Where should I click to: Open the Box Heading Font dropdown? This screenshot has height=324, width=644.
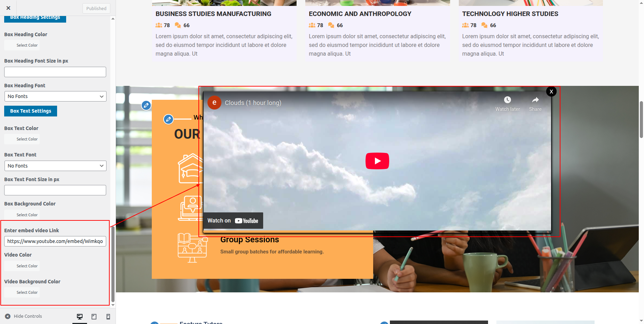coord(55,96)
